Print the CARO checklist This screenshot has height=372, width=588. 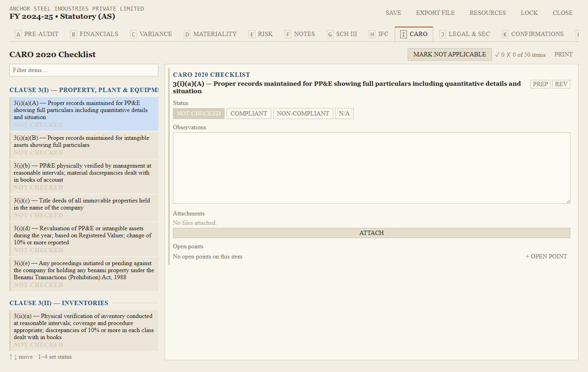coord(563,54)
